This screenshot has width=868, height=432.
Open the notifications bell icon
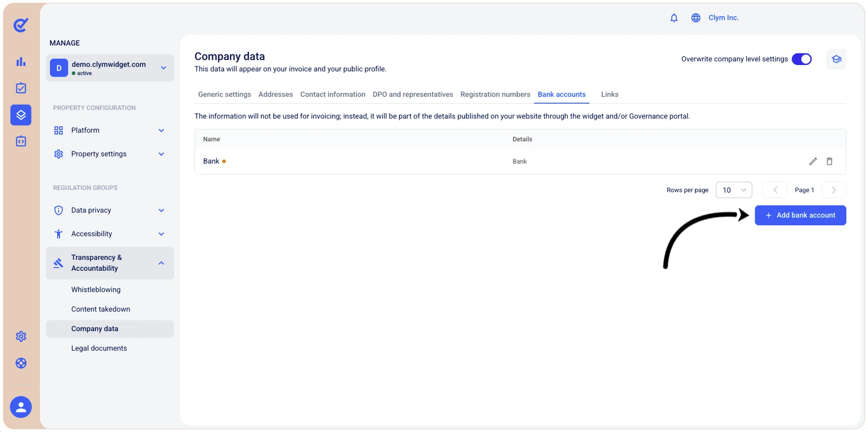coord(674,18)
